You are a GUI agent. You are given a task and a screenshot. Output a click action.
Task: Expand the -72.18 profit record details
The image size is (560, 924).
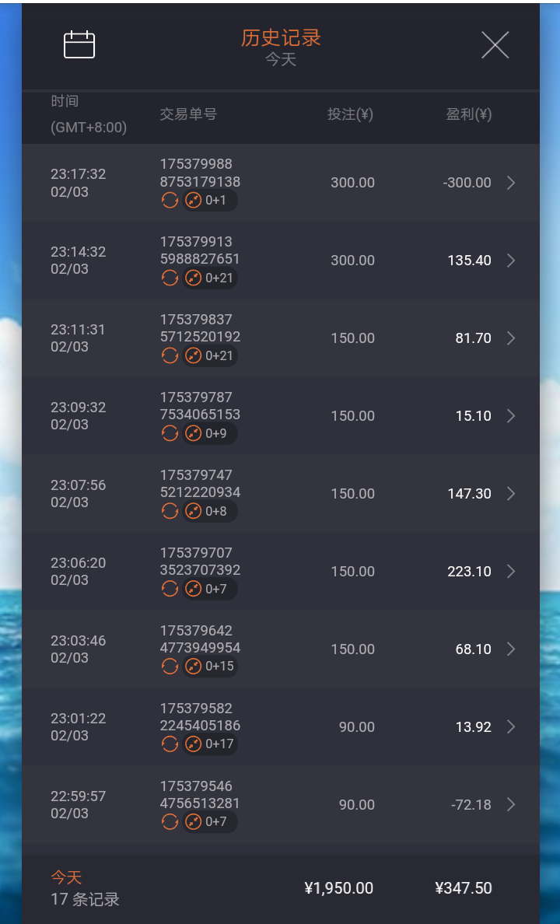click(x=511, y=805)
